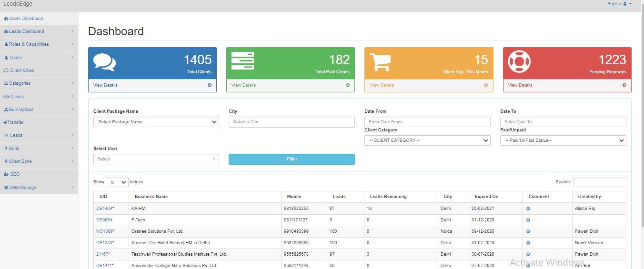Open comment icon for F-Tech row

click(528, 220)
